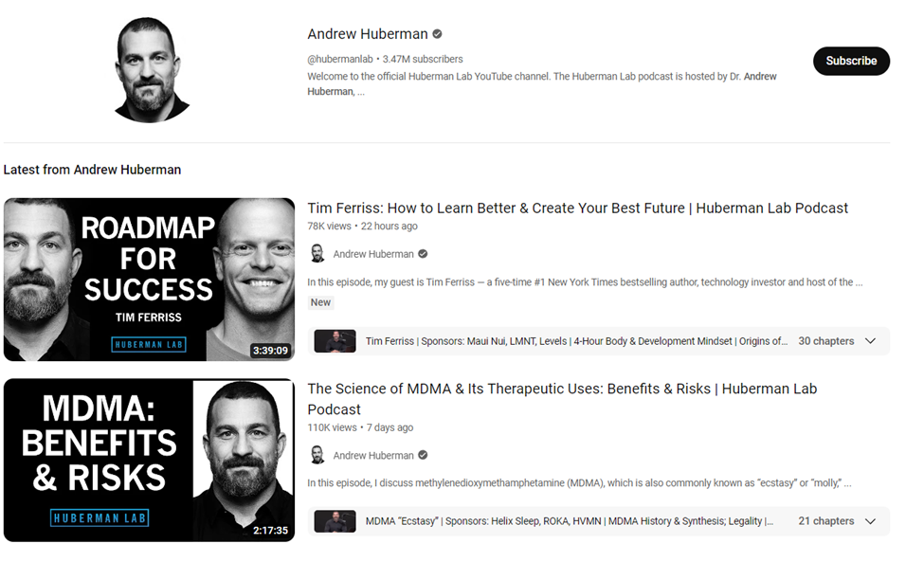Click the verified badge beside the channel name
Image resolution: width=924 pixels, height=562 pixels.
pyautogui.click(x=437, y=34)
